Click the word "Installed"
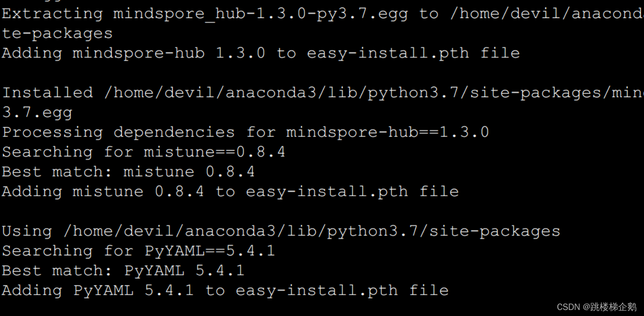The image size is (644, 316). [47, 93]
